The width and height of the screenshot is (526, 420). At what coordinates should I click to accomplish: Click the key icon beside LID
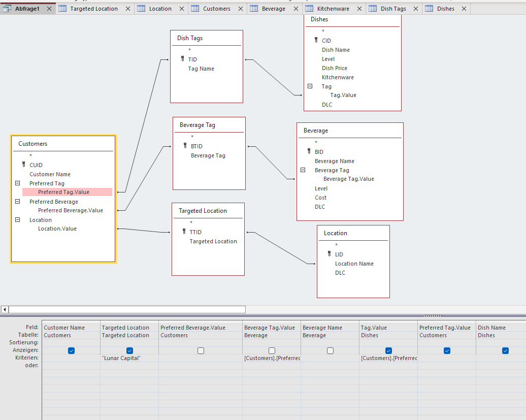coord(329,254)
